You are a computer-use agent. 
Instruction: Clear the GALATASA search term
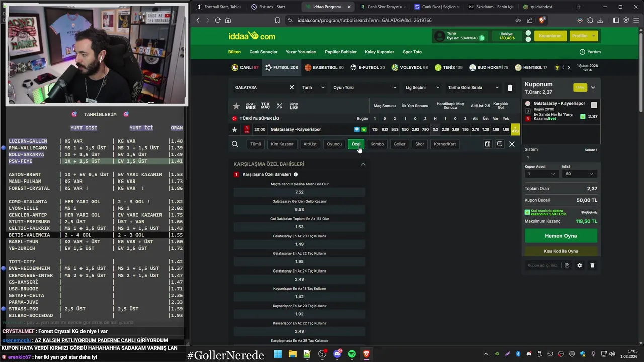pos(291,87)
